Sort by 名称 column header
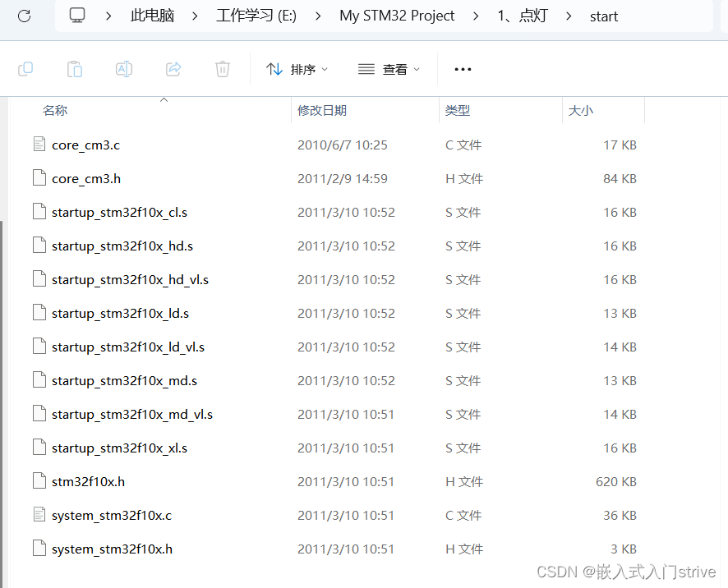The height and width of the screenshot is (588, 728). click(55, 110)
